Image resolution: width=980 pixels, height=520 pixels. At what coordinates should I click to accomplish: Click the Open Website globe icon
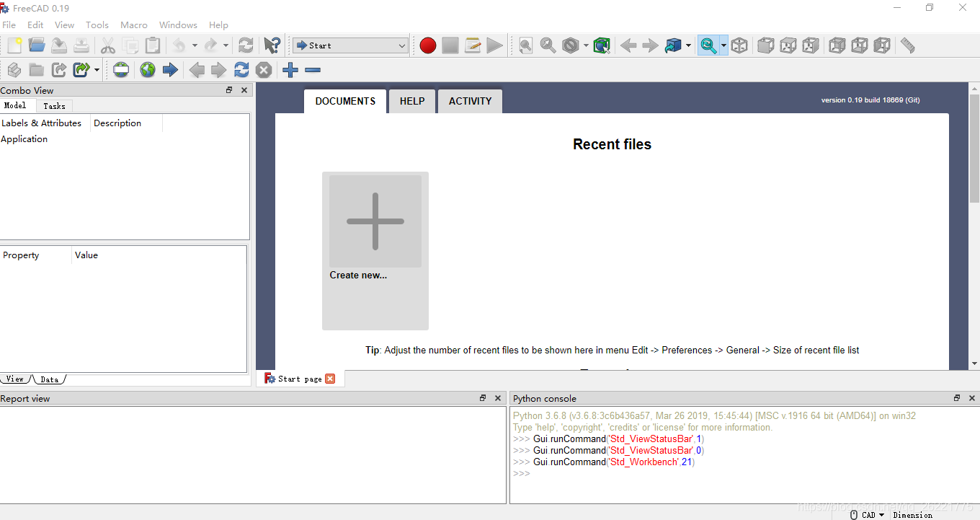tap(148, 70)
